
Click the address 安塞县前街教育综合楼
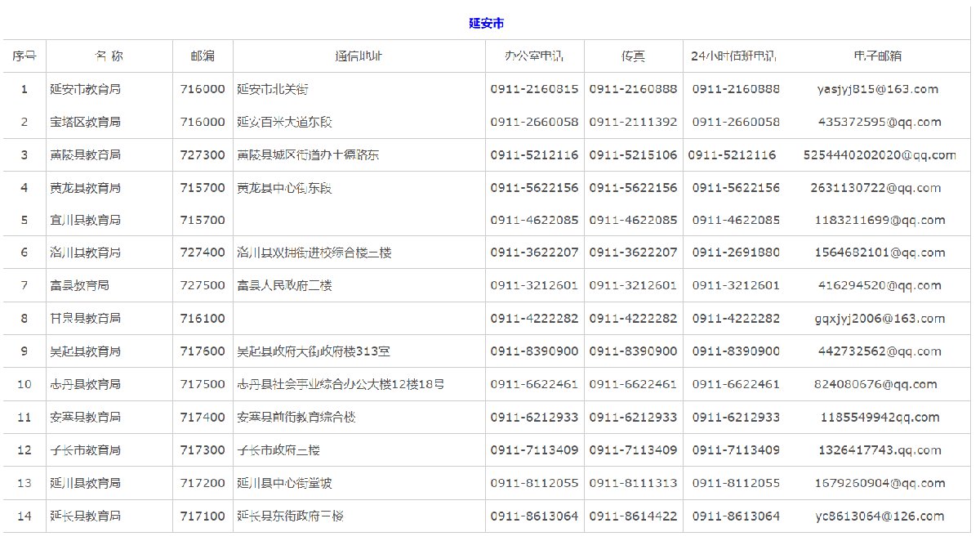pyautogui.click(x=296, y=418)
